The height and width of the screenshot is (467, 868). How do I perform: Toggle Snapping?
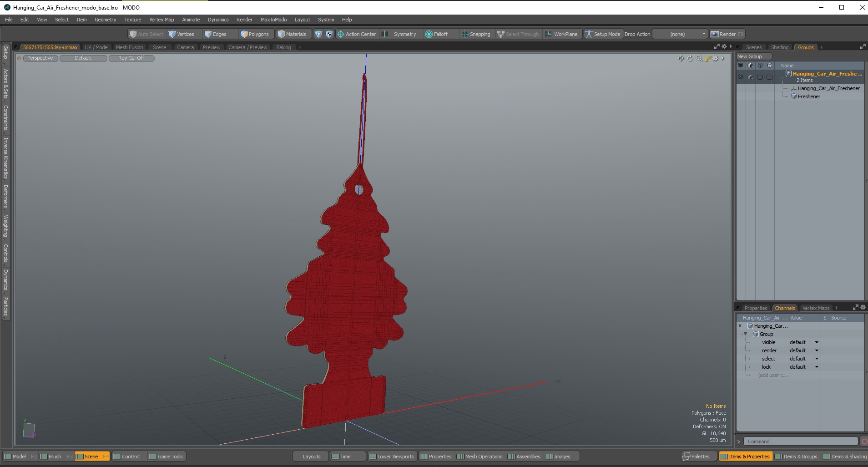[476, 34]
